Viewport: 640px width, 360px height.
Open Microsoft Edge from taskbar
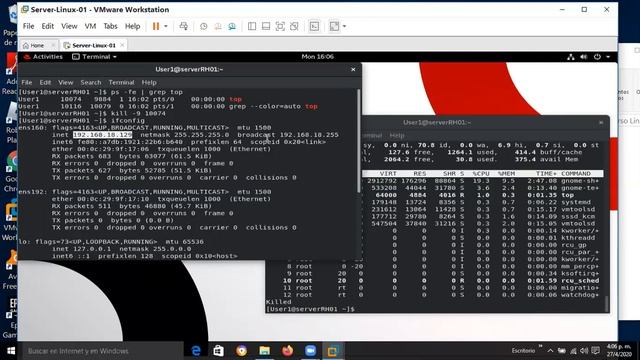point(196,351)
